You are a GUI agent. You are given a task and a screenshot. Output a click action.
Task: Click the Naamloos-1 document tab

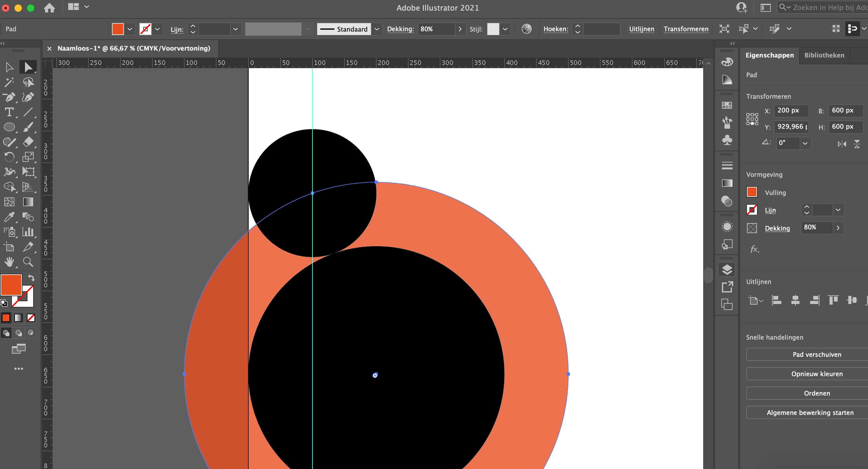(x=134, y=48)
